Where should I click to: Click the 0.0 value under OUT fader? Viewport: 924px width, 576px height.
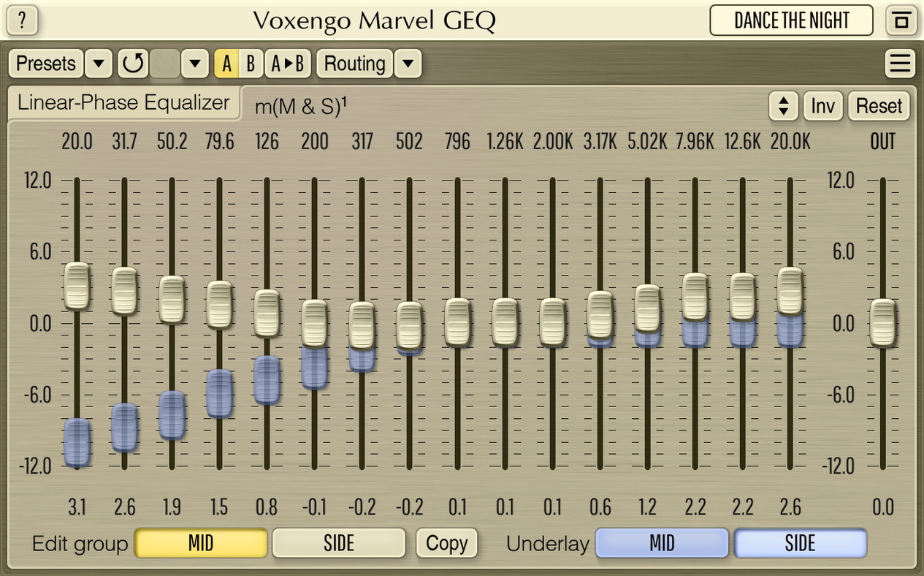[882, 507]
